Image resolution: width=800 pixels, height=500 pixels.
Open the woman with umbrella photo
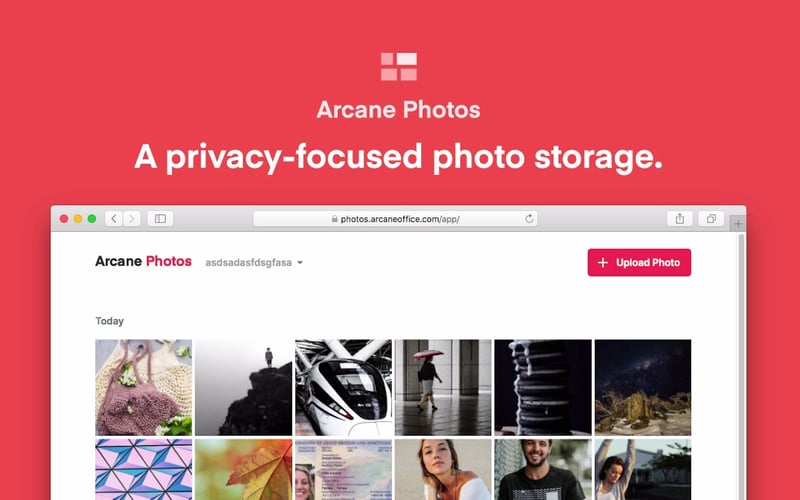click(x=443, y=387)
